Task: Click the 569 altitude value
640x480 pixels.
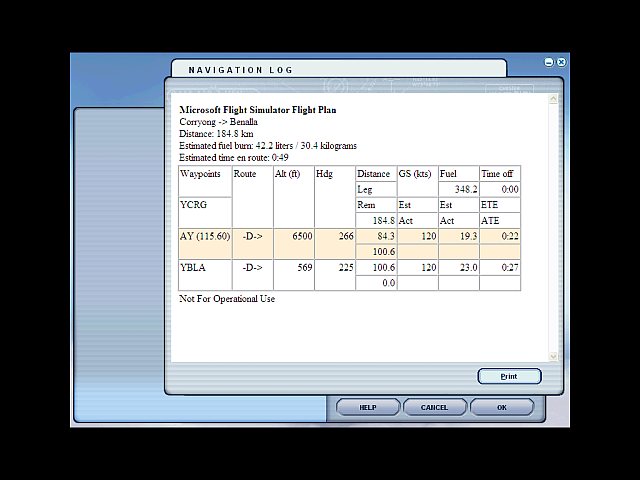Action: [304, 267]
